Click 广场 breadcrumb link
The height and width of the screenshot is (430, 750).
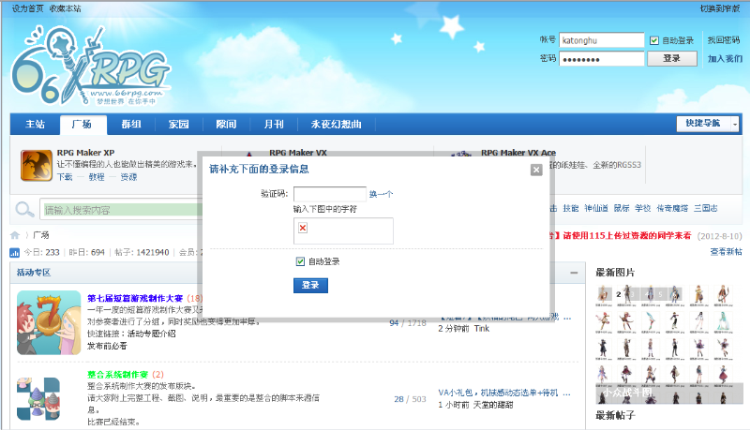click(x=41, y=235)
